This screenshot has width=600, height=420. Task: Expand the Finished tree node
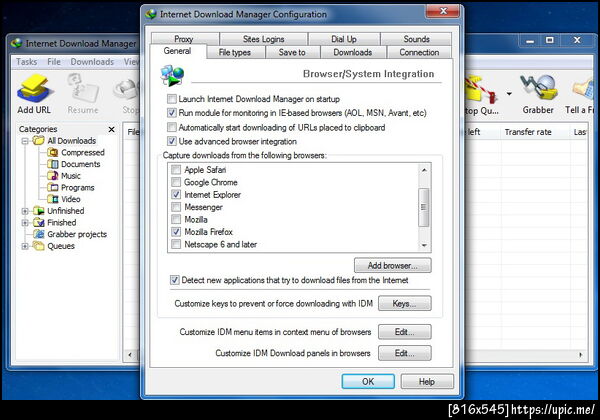click(x=25, y=223)
